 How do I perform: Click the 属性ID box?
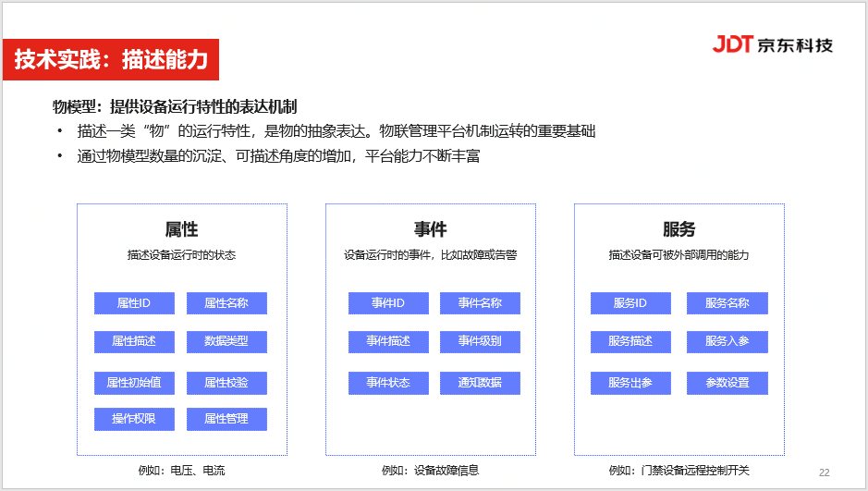pos(134,303)
